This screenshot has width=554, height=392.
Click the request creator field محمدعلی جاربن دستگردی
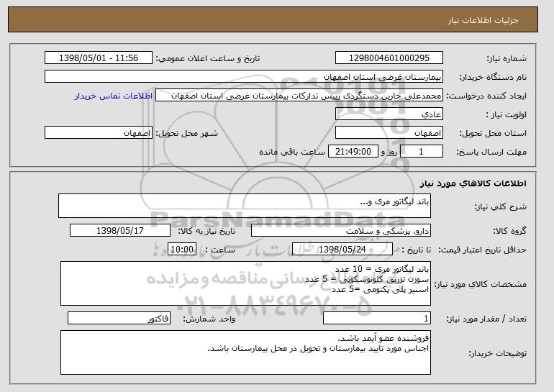[x=299, y=96]
